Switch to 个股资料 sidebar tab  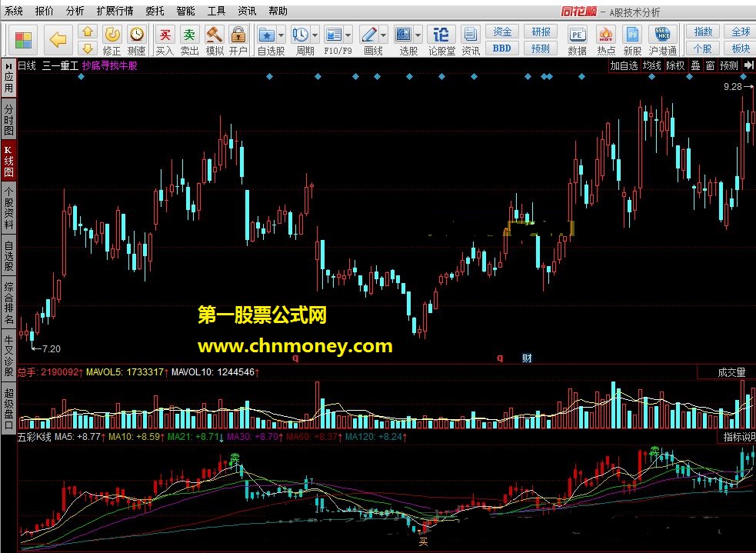(x=8, y=208)
